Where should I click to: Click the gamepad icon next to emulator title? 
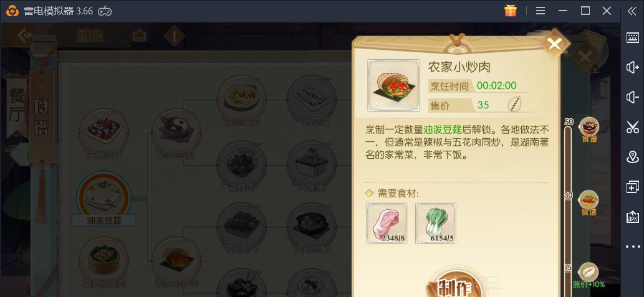pos(105,11)
